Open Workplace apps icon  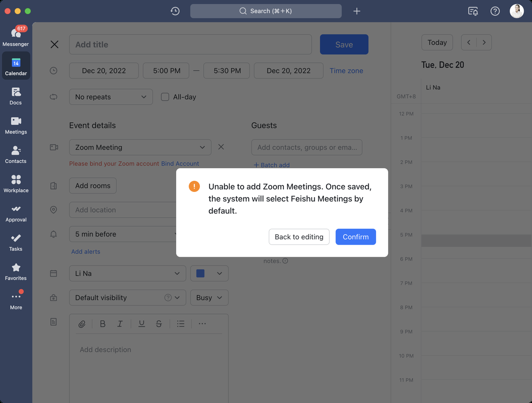(x=16, y=183)
